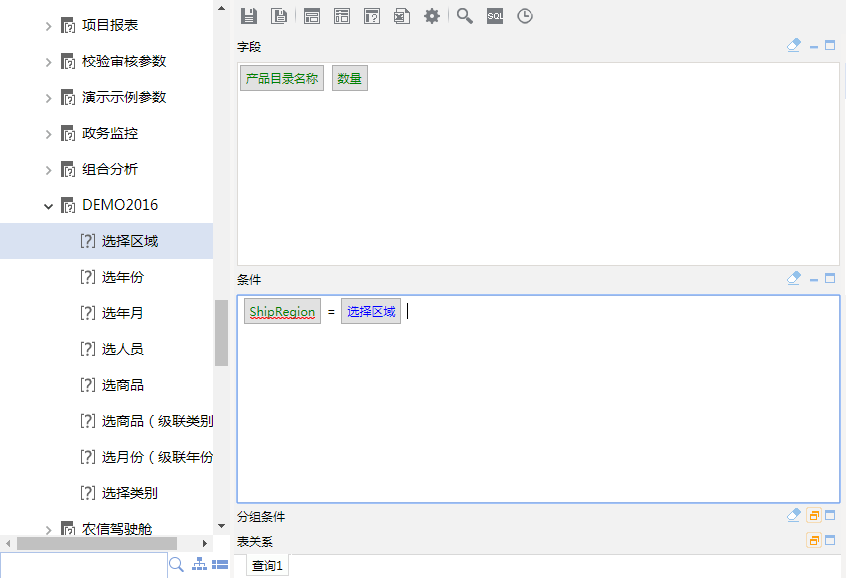Click the 产品目录名称 field chip
Viewport: 846px width, 578px height.
click(282, 78)
